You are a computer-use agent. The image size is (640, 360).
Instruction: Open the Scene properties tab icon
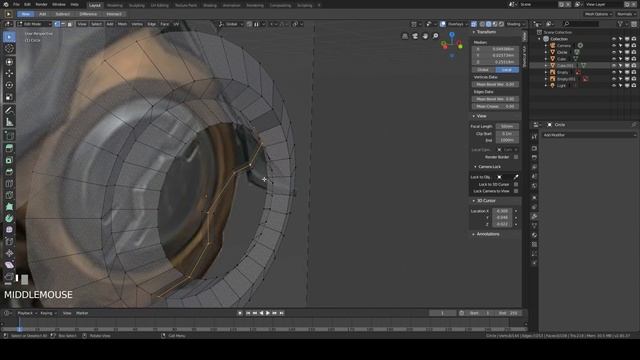tap(534, 176)
